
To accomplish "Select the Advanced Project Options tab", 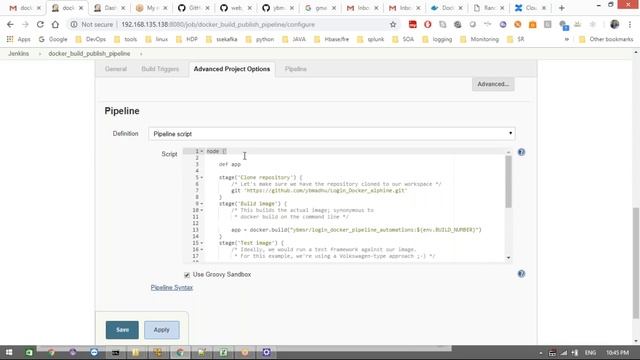I will point(232,69).
